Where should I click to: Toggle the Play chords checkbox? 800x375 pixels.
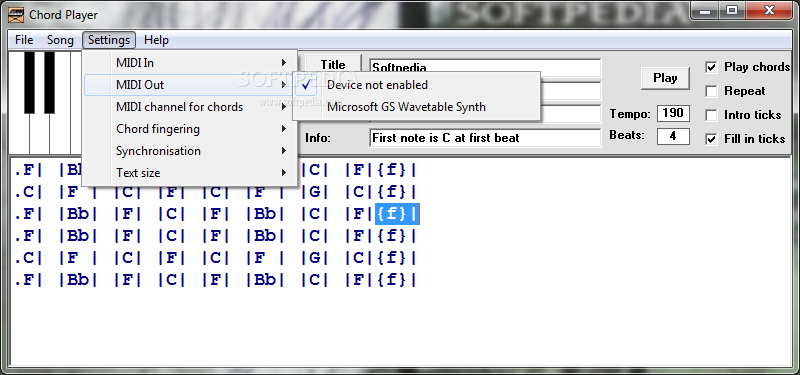pos(711,67)
